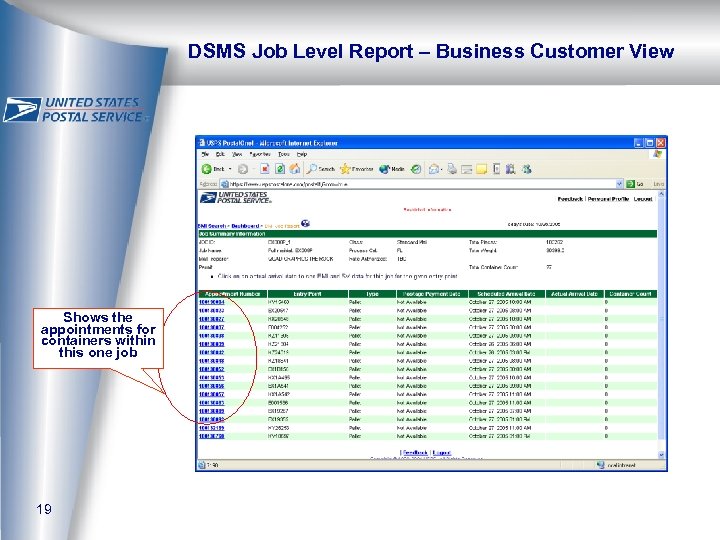The image size is (720, 540).
Task: Click the Actual Arrival Date column header
Action: click(x=574, y=294)
